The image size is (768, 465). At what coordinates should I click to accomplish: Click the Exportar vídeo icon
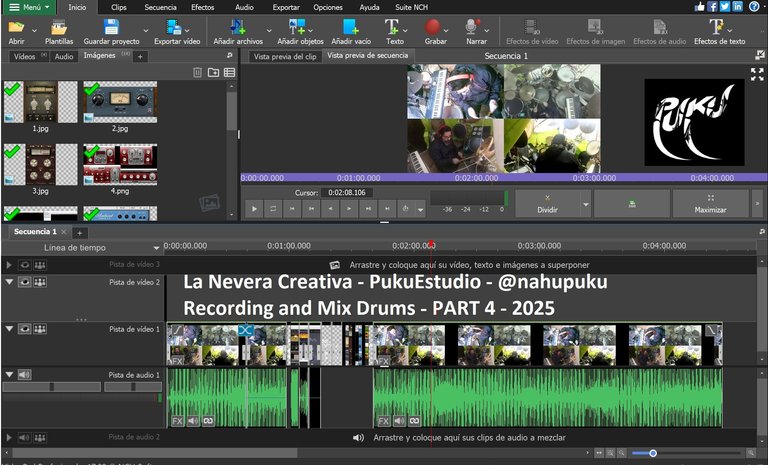(x=173, y=27)
